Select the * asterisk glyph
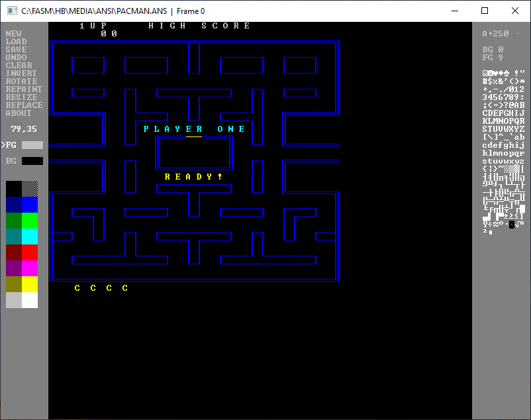The image size is (531, 420). pyautogui.click(x=522, y=81)
